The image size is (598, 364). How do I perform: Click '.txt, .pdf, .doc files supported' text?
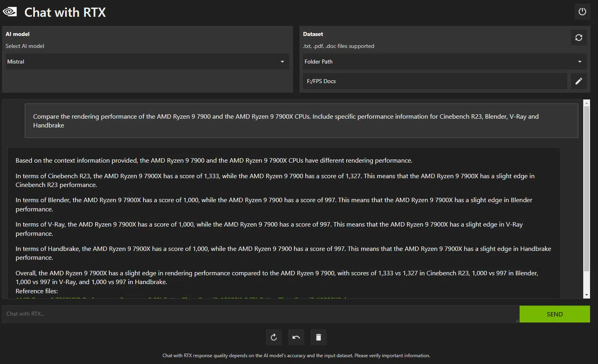click(339, 46)
